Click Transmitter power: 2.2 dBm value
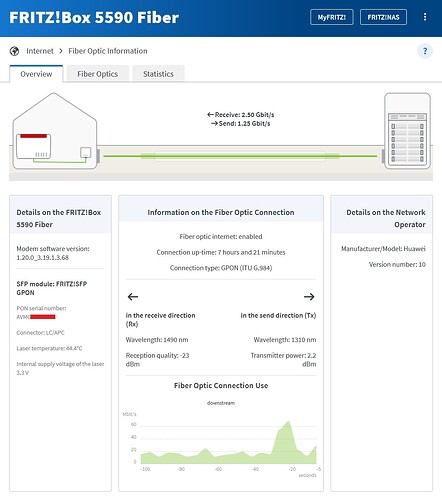 (283, 360)
